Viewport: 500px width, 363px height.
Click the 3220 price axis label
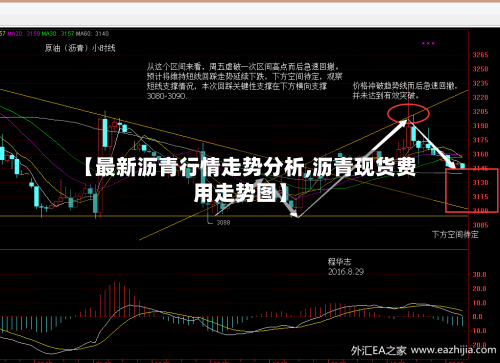[x=480, y=97]
